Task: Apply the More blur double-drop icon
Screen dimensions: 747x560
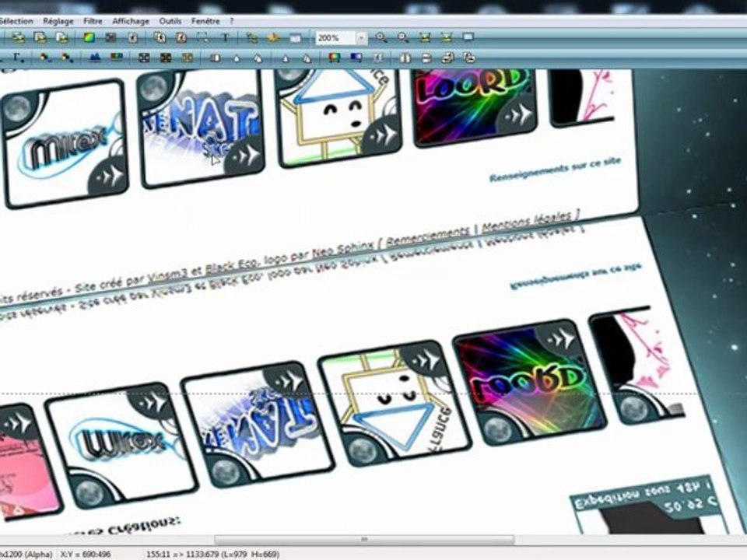Action: point(258,58)
